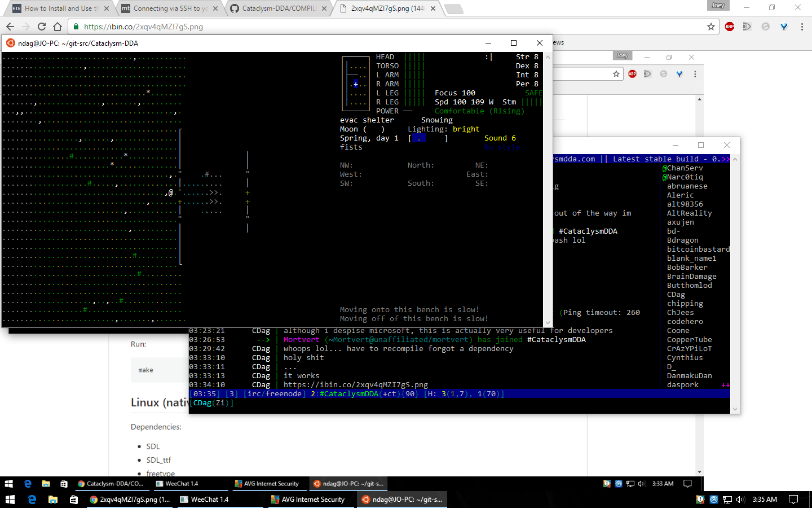Open the Joey profile button in title bar

point(718,5)
